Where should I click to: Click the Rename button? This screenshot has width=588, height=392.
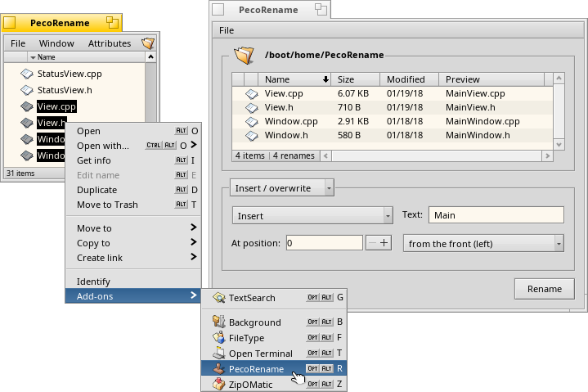pyautogui.click(x=544, y=289)
